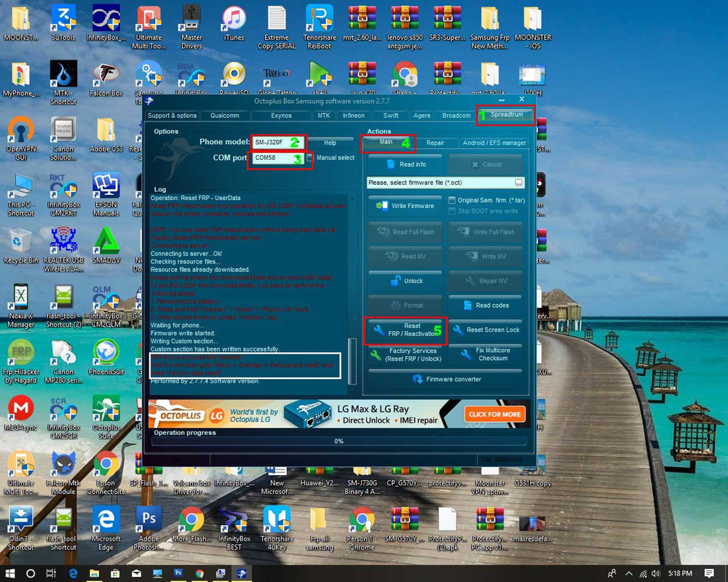Screen dimensions: 728x582
Task: Open the Android / EFS manager tab
Action: click(x=494, y=143)
